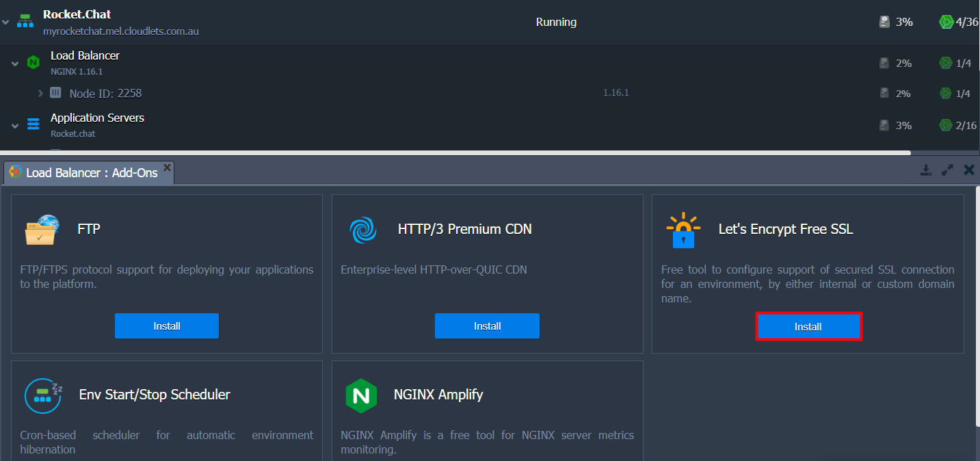Click disk usage icon in Node ID 2258 row
The width and height of the screenshot is (980, 461).
[x=885, y=92]
